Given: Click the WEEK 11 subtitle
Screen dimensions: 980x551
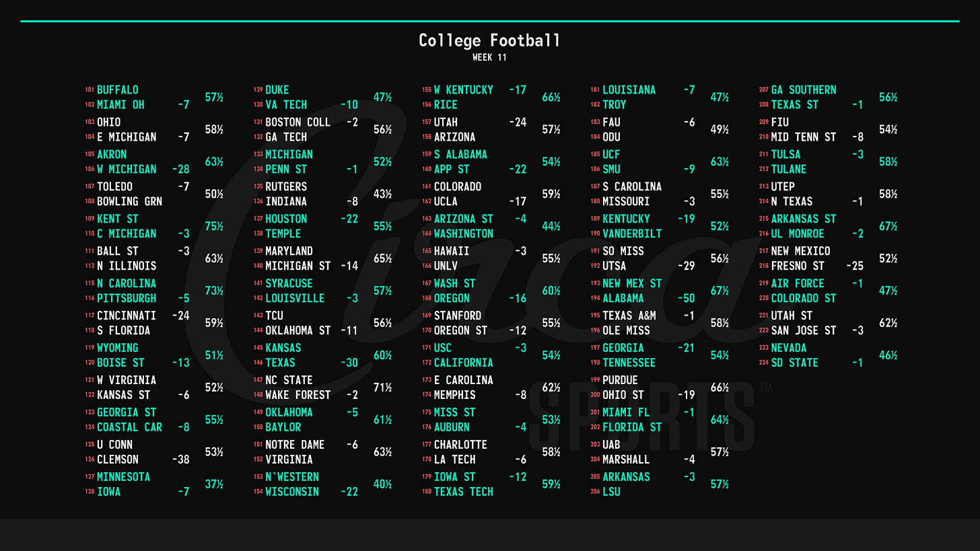Looking at the screenshot, I should [x=489, y=58].
